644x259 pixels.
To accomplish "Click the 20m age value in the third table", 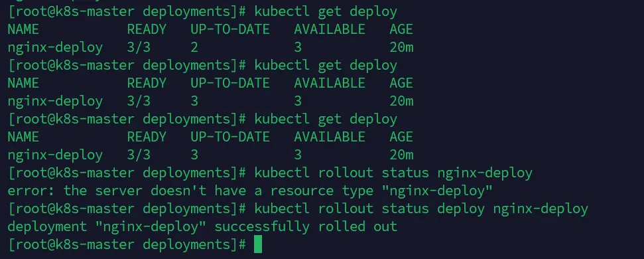I will (x=401, y=155).
